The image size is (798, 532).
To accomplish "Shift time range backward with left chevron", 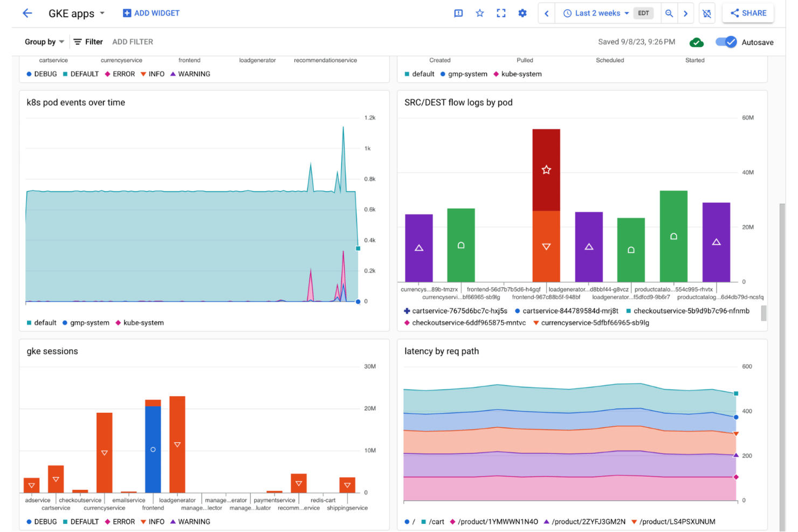I will coord(546,13).
